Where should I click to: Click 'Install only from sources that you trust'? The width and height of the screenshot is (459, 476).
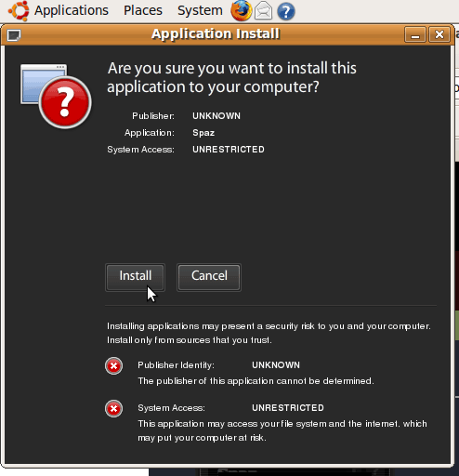pyautogui.click(x=190, y=340)
